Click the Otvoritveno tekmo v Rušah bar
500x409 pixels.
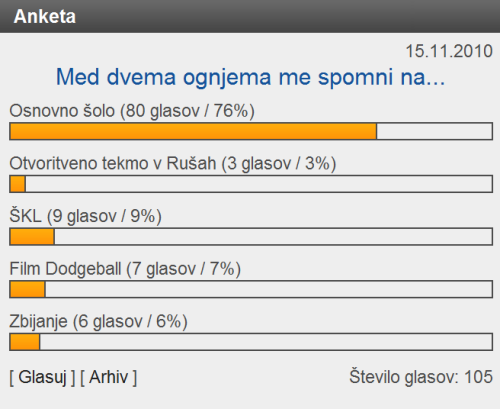point(251,184)
